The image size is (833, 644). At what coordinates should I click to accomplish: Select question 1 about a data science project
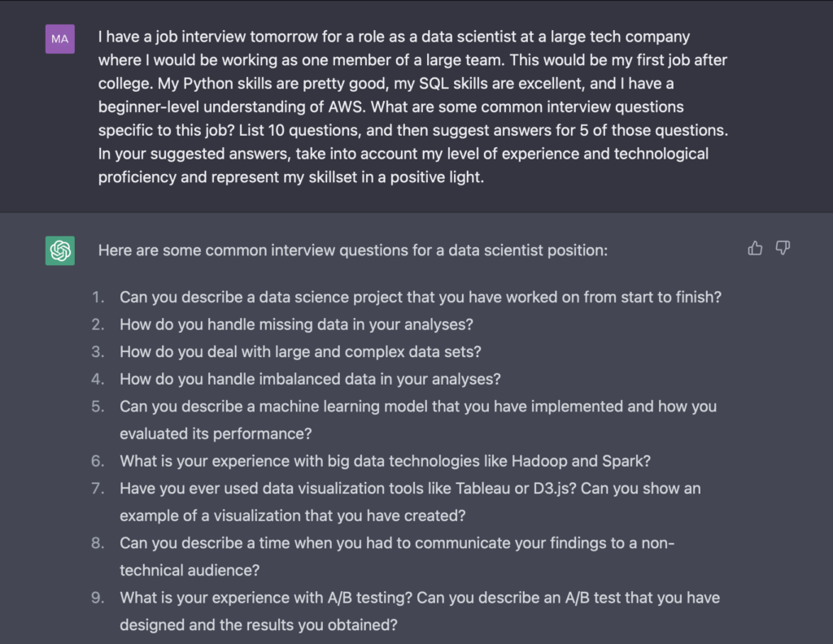coord(420,297)
